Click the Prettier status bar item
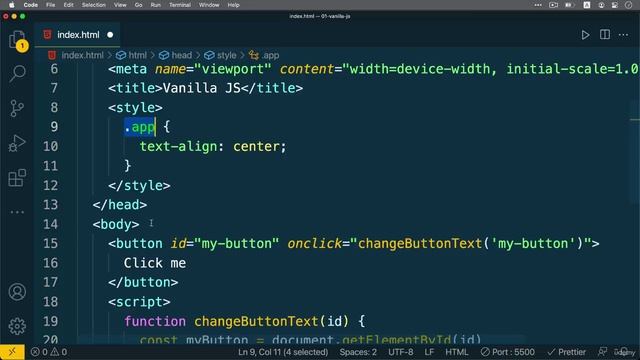The width and height of the screenshot is (640, 360). tap(567, 352)
